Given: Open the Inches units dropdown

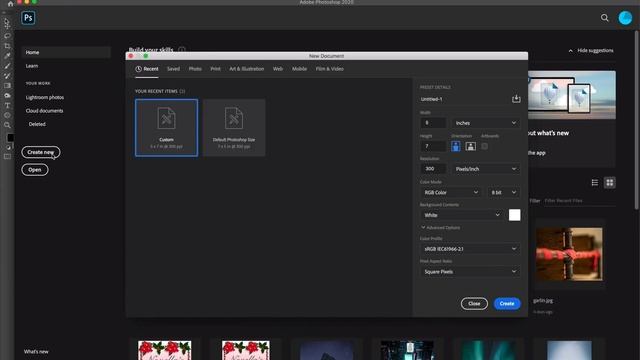Looking at the screenshot, I should [x=485, y=123].
